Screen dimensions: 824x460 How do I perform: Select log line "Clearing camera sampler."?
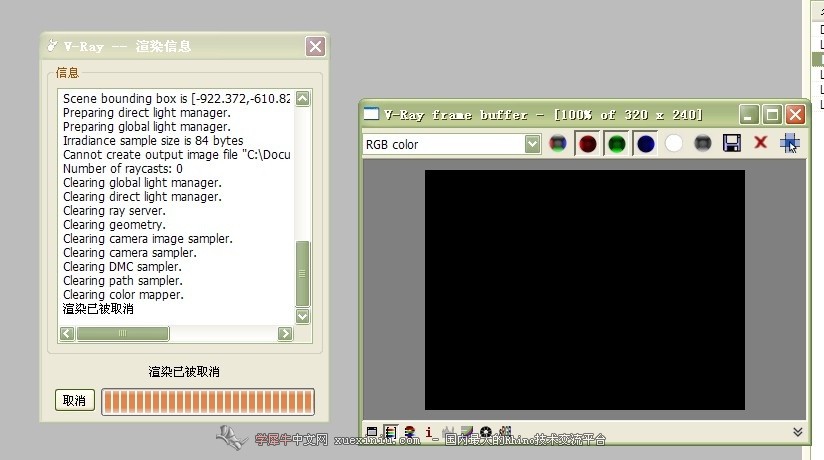129,253
